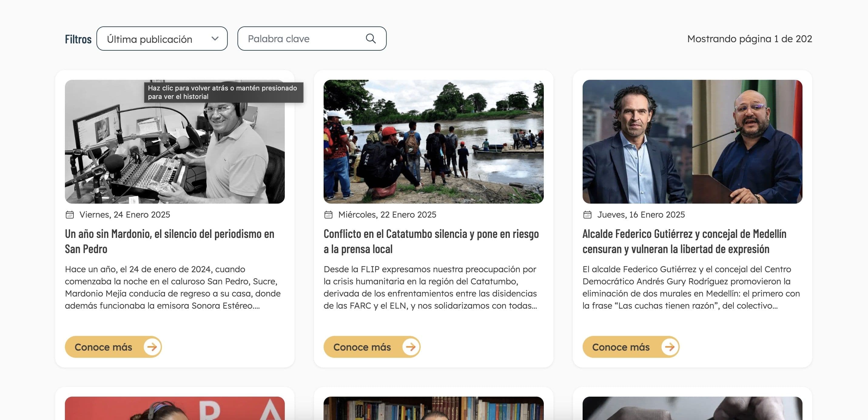Image resolution: width=868 pixels, height=420 pixels.
Task: Open the river crossing crowd photo
Action: point(434,142)
